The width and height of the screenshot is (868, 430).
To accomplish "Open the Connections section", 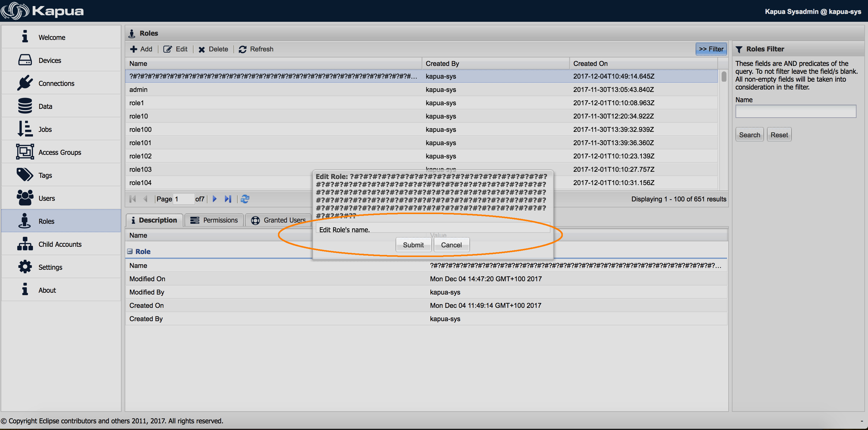I will click(x=56, y=83).
